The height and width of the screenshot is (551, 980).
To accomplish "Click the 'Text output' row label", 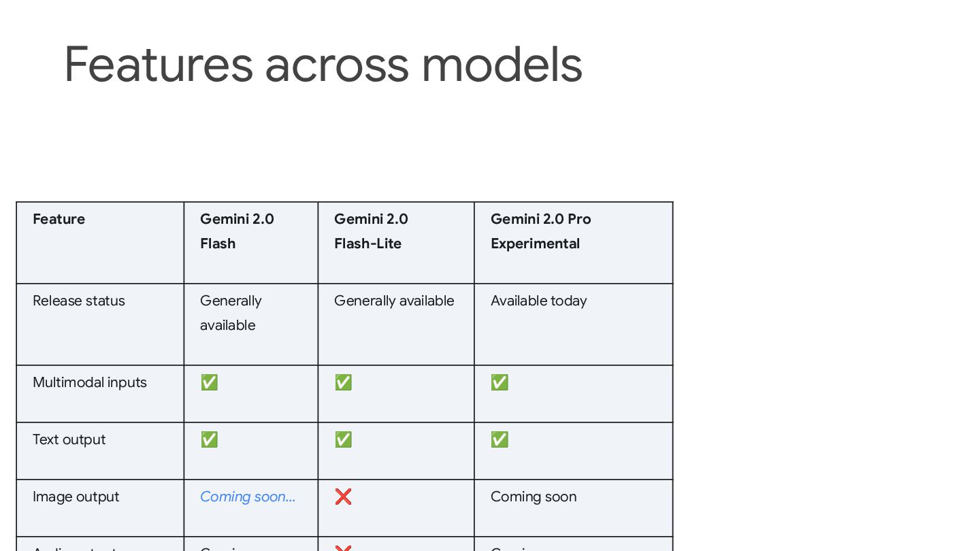I will (69, 439).
